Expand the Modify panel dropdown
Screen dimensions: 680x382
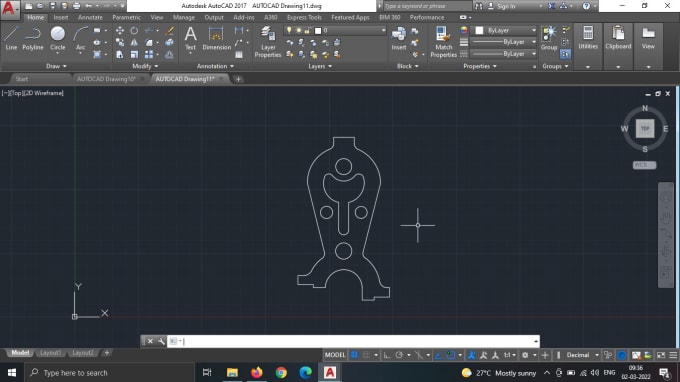145,66
